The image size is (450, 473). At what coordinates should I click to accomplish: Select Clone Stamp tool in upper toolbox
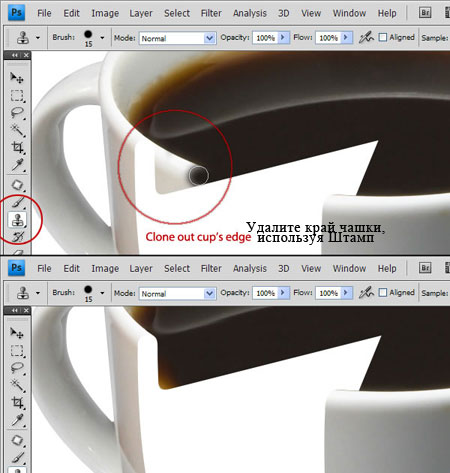17,220
